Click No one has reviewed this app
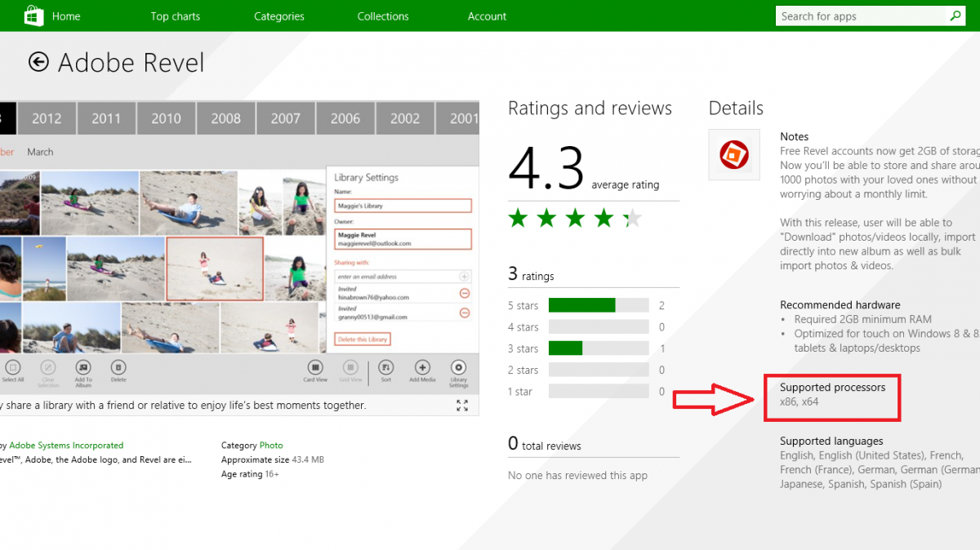 point(577,475)
